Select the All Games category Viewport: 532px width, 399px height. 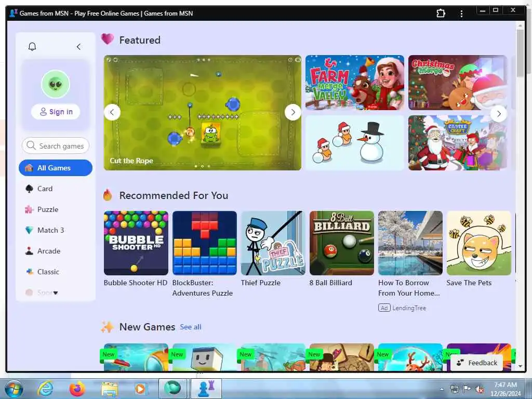[56, 168]
